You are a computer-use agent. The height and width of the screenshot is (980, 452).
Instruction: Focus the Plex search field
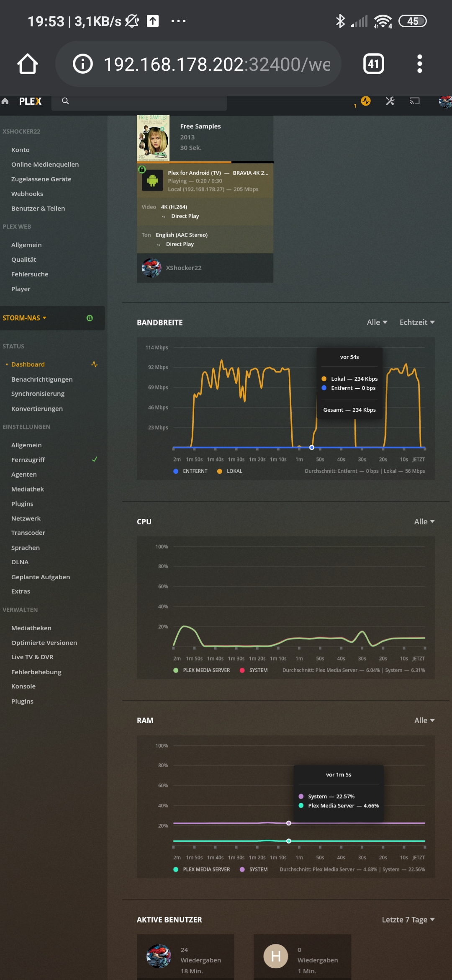click(x=139, y=101)
